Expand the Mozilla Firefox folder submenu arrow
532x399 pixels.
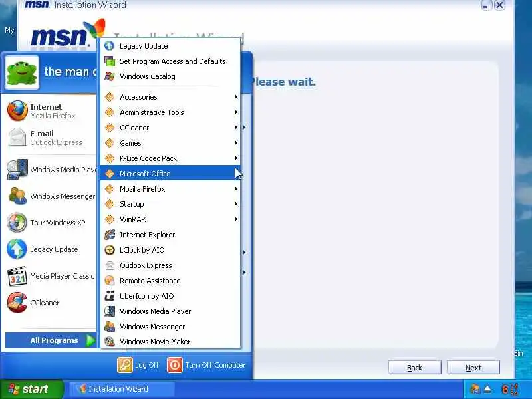coord(236,189)
